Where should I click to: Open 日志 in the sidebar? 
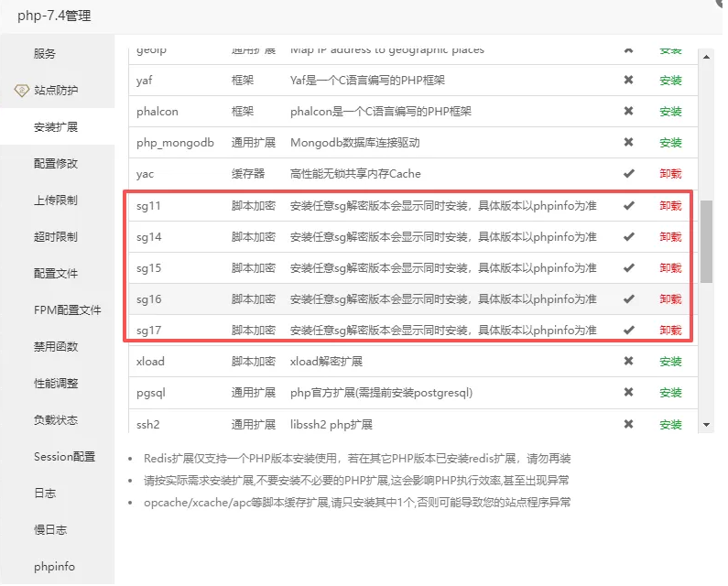tap(45, 494)
